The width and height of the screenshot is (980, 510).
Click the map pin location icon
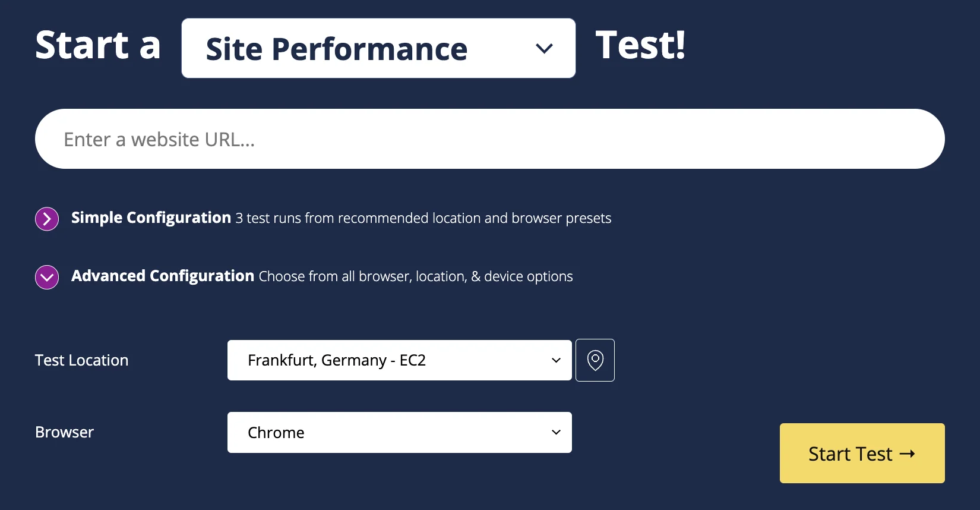coord(595,360)
